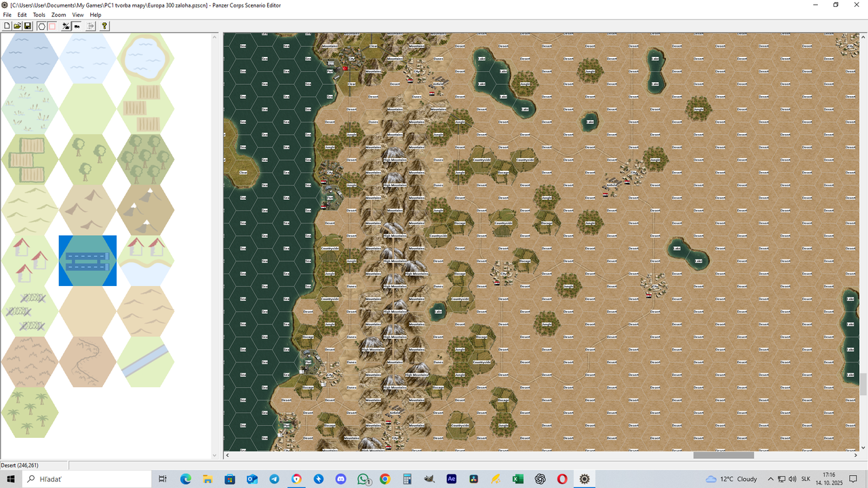Open the SLK keyboard language selector

806,479
